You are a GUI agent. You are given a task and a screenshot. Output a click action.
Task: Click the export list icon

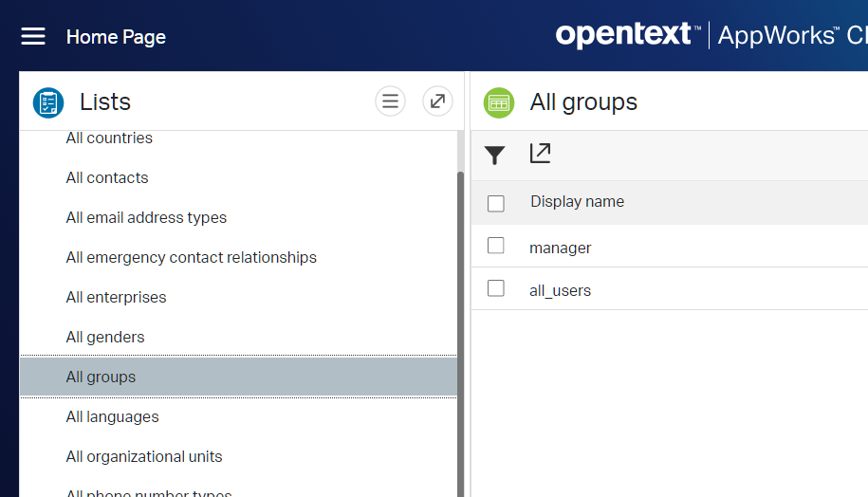pyautogui.click(x=540, y=153)
